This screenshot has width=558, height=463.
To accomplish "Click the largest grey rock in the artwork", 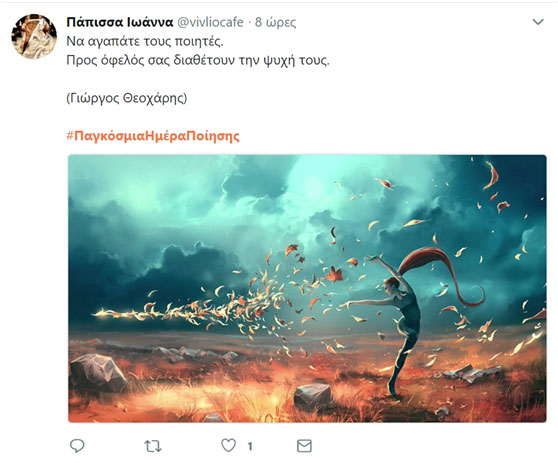I will pos(98,372).
